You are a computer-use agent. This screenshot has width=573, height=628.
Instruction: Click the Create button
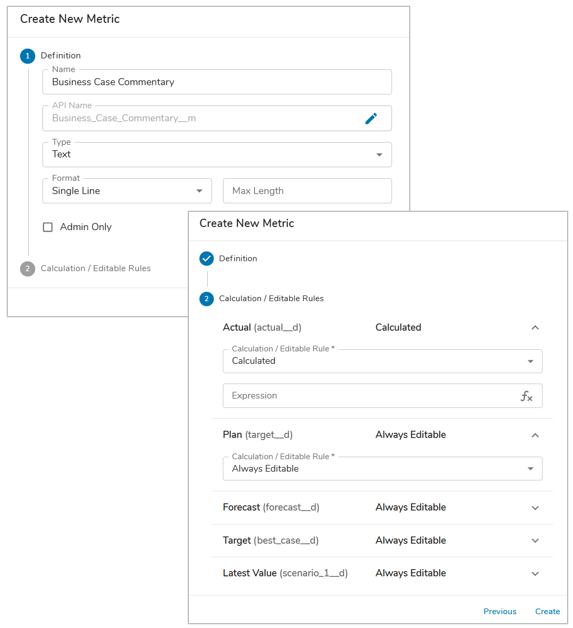pos(547,611)
